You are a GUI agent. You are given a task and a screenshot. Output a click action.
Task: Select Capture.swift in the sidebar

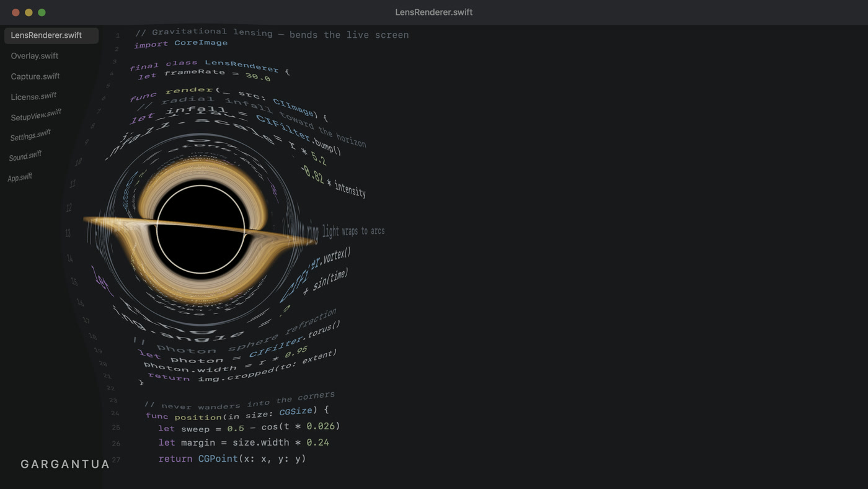point(35,76)
